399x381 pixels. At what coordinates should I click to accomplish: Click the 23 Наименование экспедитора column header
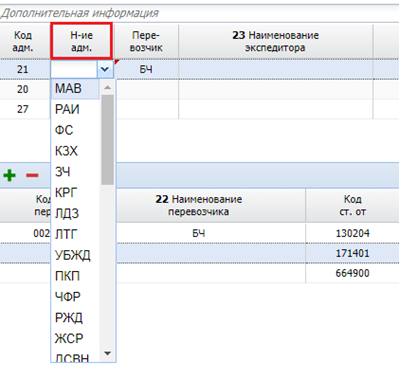(275, 41)
